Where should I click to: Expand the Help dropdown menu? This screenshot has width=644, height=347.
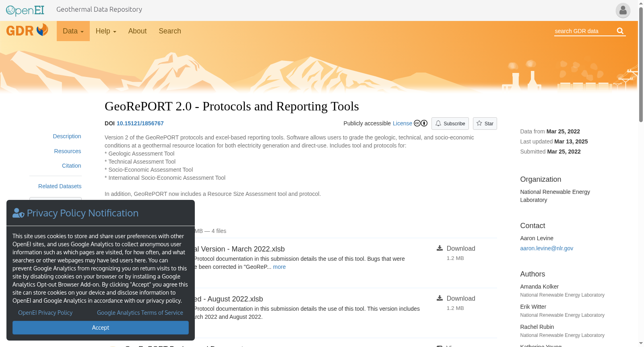pos(106,31)
